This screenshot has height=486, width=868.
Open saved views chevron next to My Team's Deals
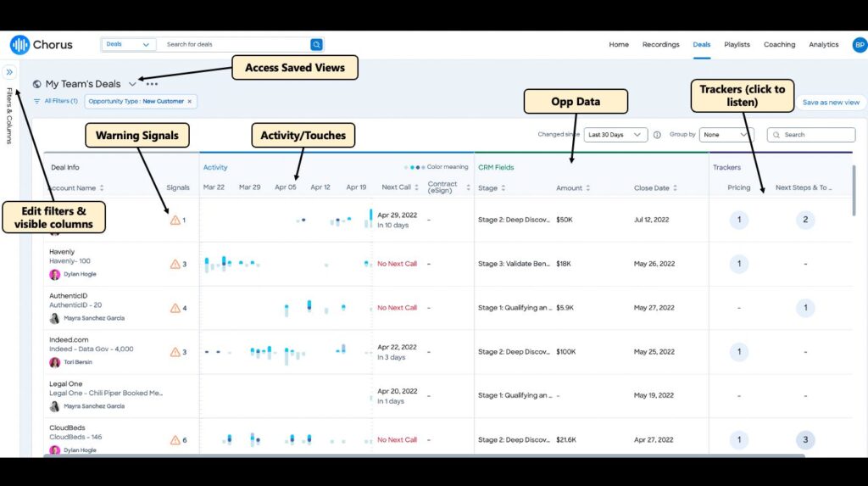132,84
